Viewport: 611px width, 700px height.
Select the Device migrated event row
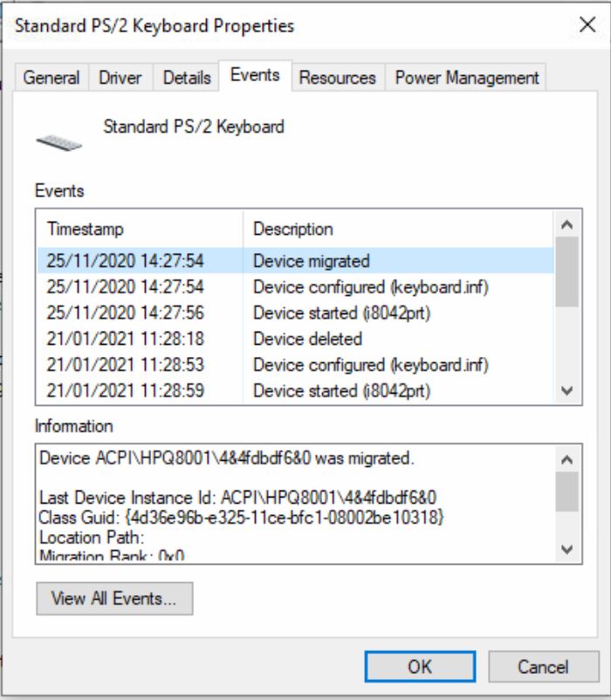click(295, 261)
